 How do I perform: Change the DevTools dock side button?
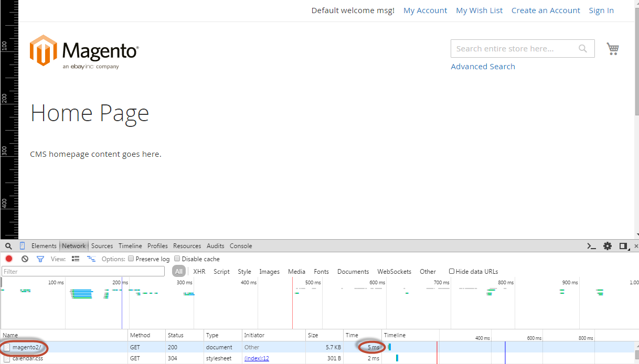(x=623, y=246)
